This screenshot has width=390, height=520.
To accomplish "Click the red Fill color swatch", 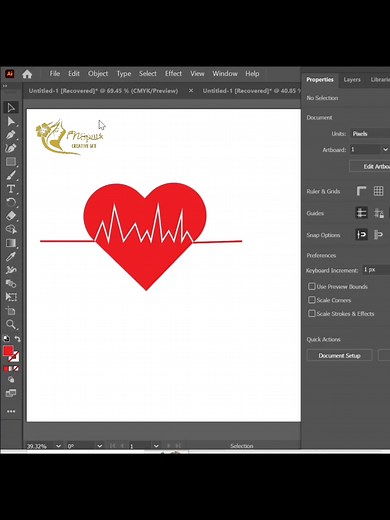I will click(x=8, y=351).
